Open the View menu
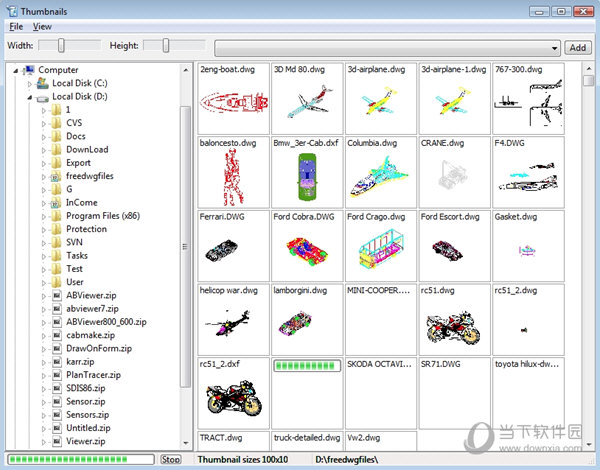This screenshot has height=470, width=600. tap(42, 27)
